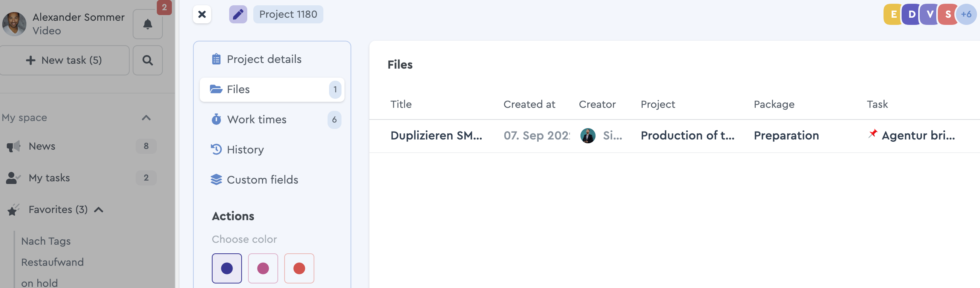Open the file Duplizieren SM...
This screenshot has width=980, height=288.
click(436, 135)
